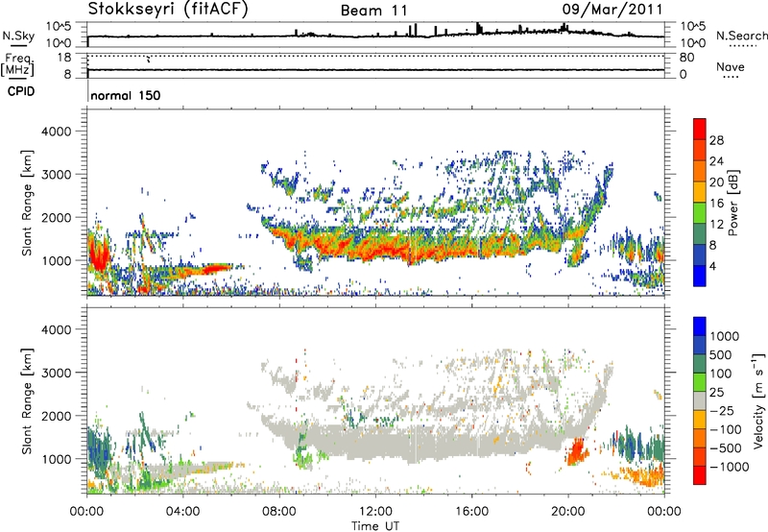
Task: Select the 80 Nave axis tick label
Action: 686,58
